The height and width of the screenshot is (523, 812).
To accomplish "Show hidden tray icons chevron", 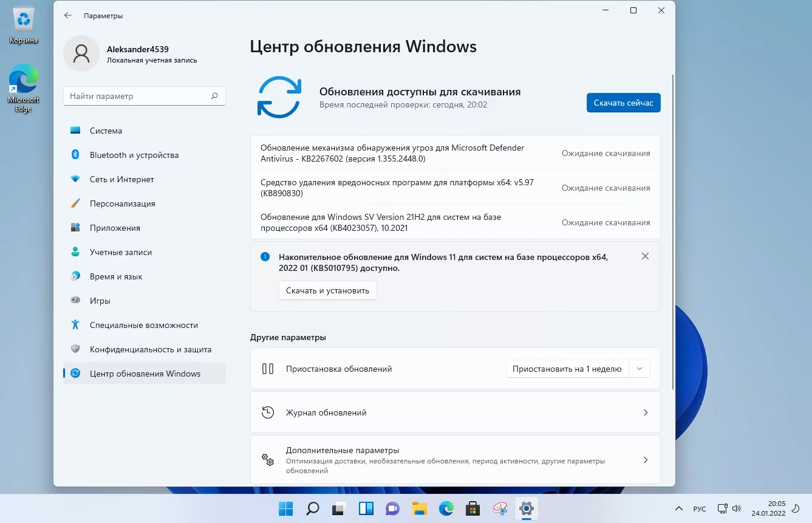I will 678,508.
